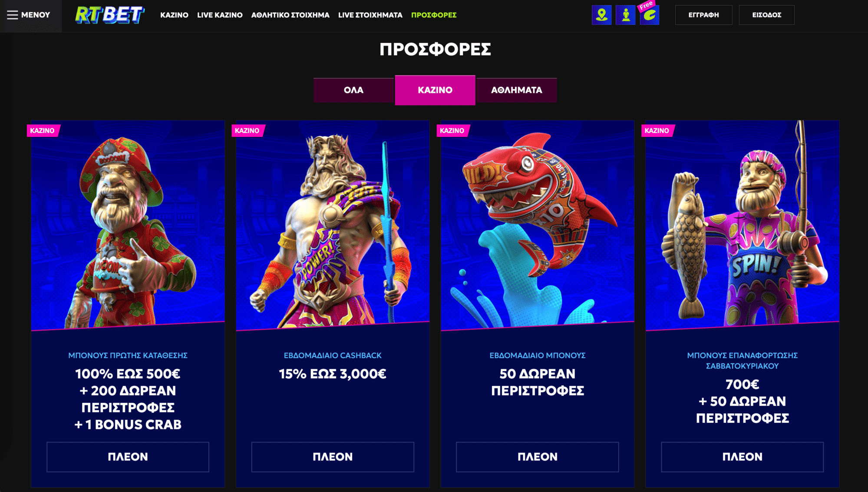Click the RTBET logo
This screenshot has width=868, height=492.
coord(109,15)
